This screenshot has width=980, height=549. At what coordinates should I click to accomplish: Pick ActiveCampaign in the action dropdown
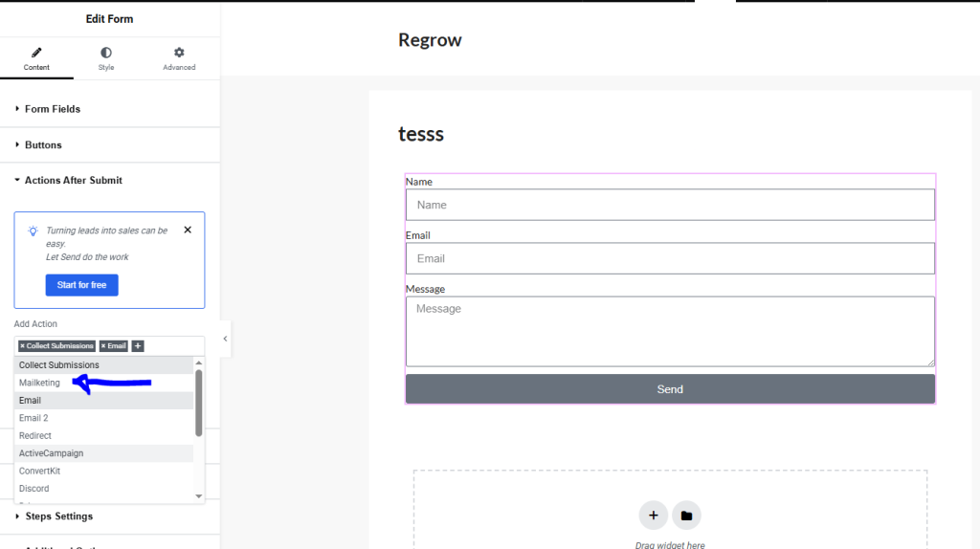(52, 453)
